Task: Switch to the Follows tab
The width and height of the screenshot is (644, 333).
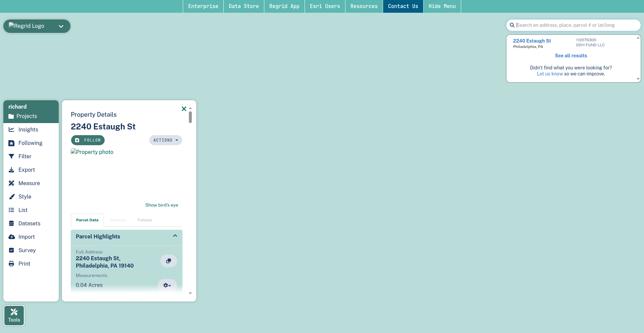Action: (145, 220)
